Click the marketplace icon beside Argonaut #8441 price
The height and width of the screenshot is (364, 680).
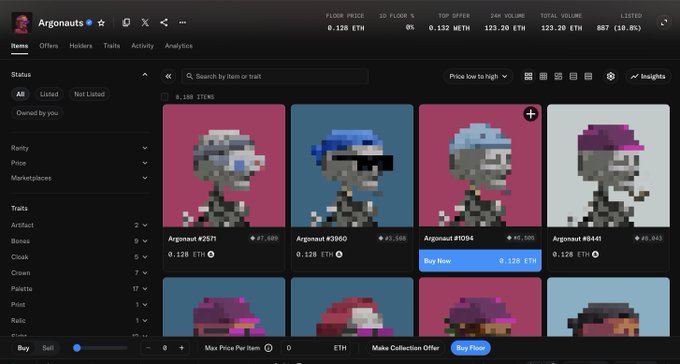pos(595,254)
